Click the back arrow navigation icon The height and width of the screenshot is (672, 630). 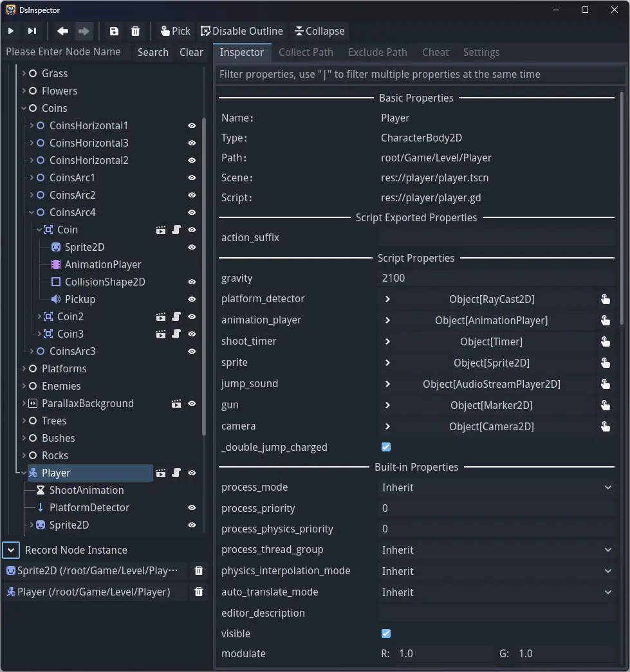click(x=62, y=31)
